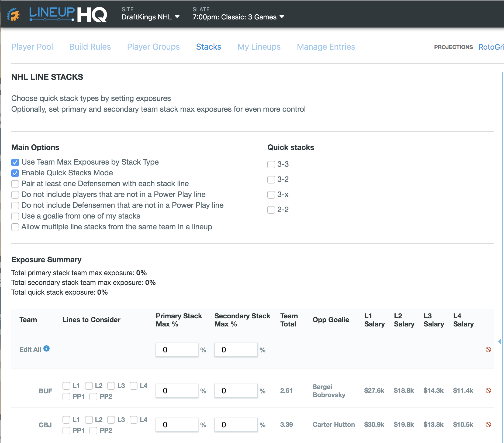Click Carter Hutton opposing goalie

click(334, 425)
